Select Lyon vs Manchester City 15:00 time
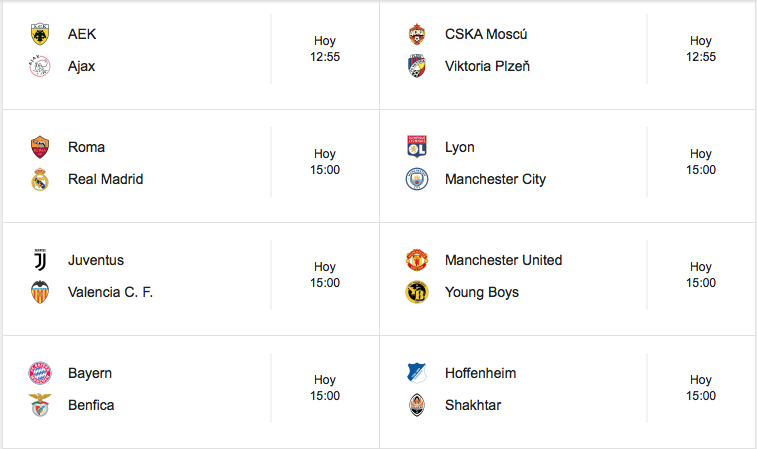 (x=701, y=170)
